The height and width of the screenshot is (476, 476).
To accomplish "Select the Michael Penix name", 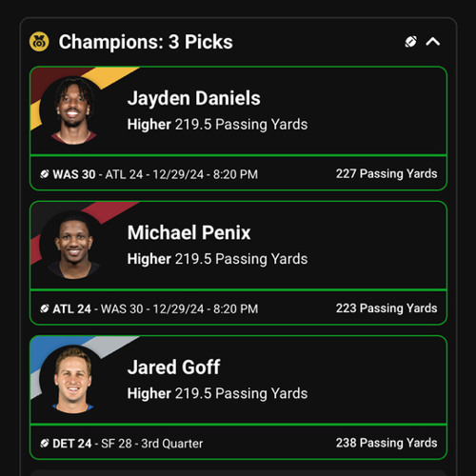I will [x=188, y=232].
